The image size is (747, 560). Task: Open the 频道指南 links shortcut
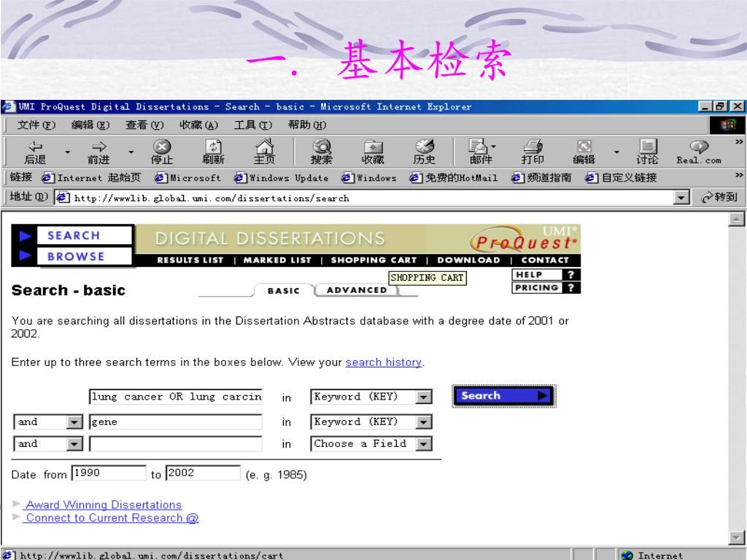coord(541,178)
